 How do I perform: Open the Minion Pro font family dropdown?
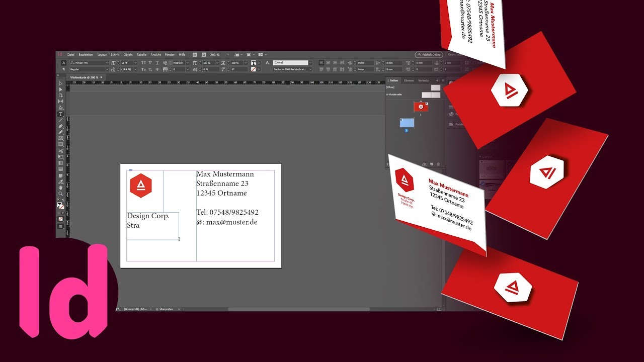[x=107, y=63]
